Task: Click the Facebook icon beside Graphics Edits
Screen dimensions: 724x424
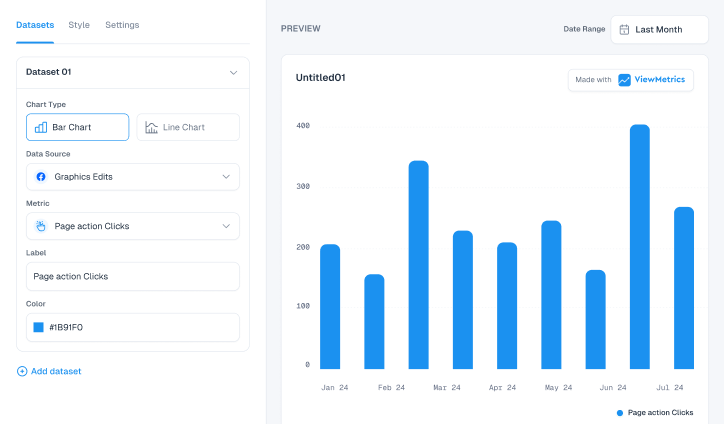Action: (41, 177)
